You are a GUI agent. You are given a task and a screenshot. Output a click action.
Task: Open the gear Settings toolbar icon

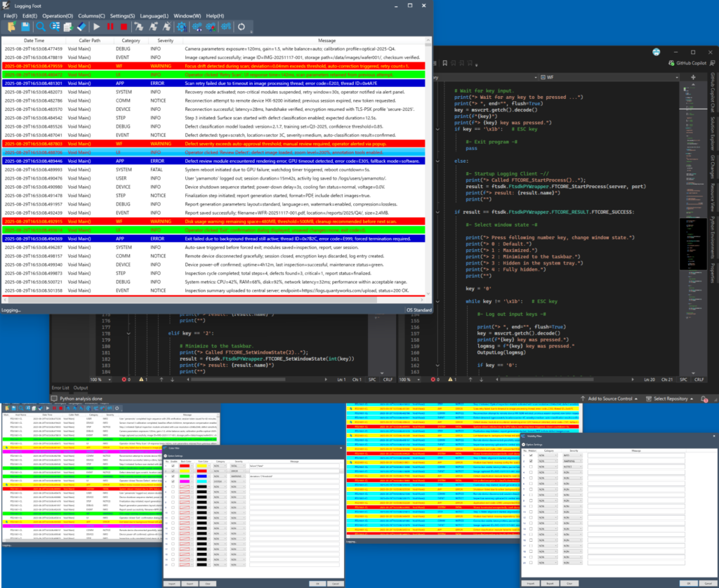pos(181,27)
